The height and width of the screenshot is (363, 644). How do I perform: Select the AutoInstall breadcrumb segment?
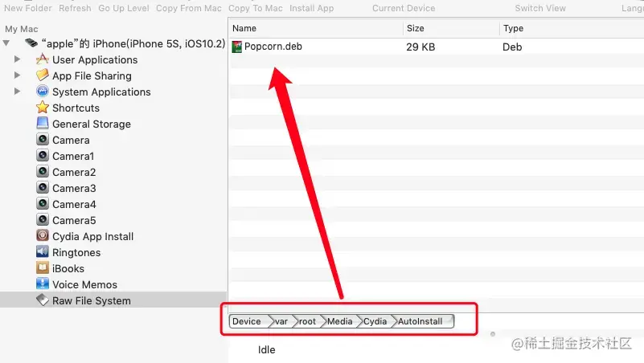[x=423, y=321]
